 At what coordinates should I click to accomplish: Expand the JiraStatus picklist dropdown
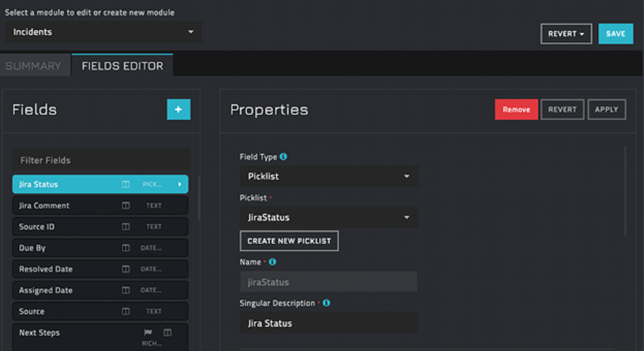pyautogui.click(x=328, y=218)
